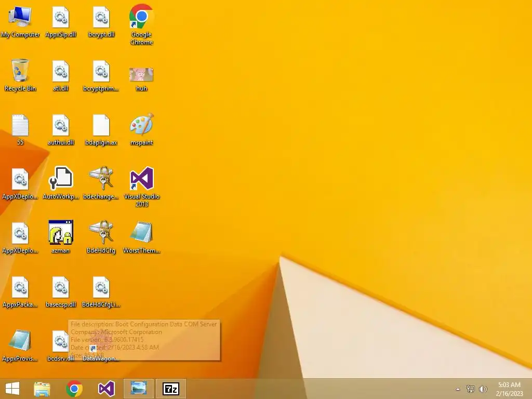Open the network status tray icon
Image resolution: width=532 pixels, height=399 pixels.
(x=470, y=389)
